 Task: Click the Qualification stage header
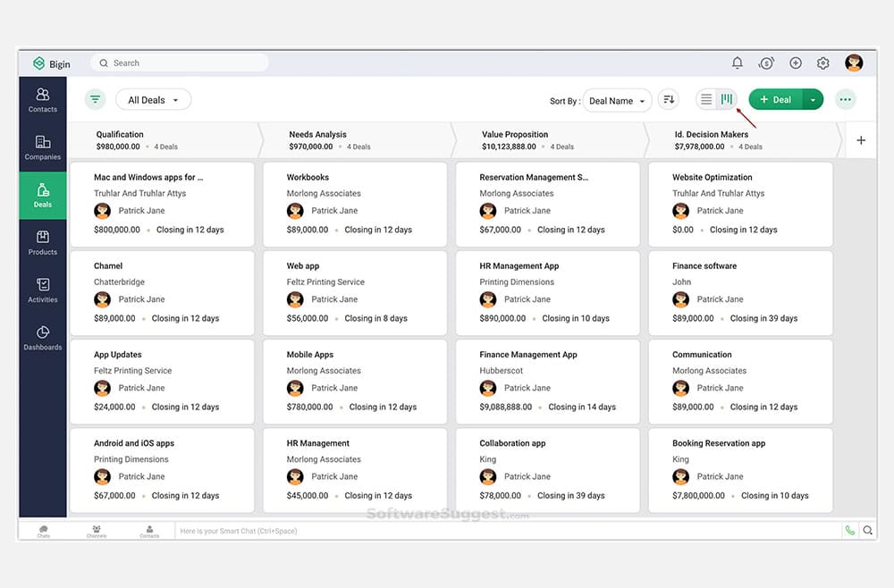click(x=164, y=140)
